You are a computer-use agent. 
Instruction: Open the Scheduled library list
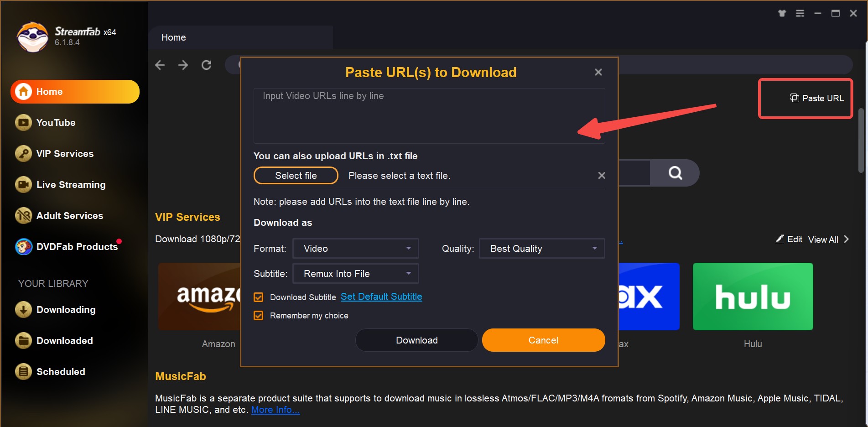[61, 372]
